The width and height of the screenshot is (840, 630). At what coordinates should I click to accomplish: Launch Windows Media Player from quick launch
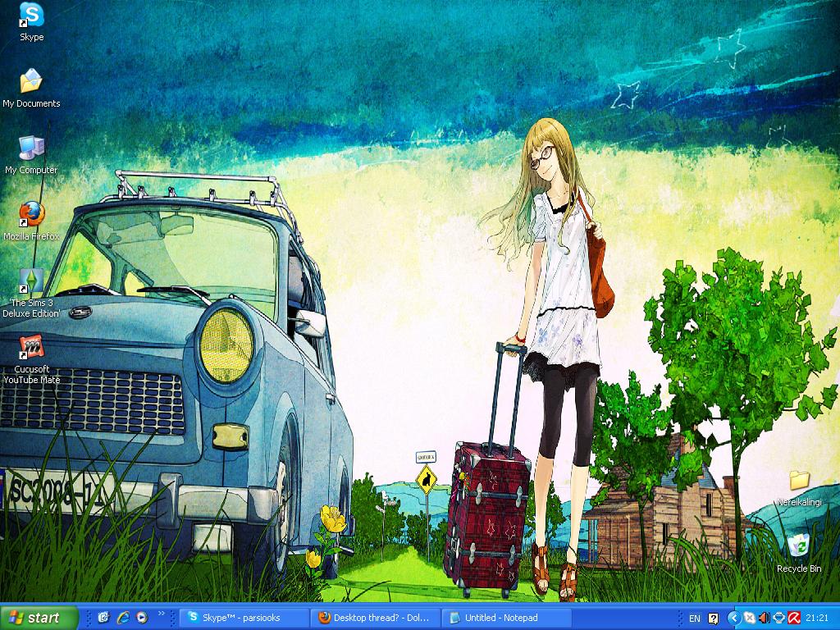coord(141,618)
